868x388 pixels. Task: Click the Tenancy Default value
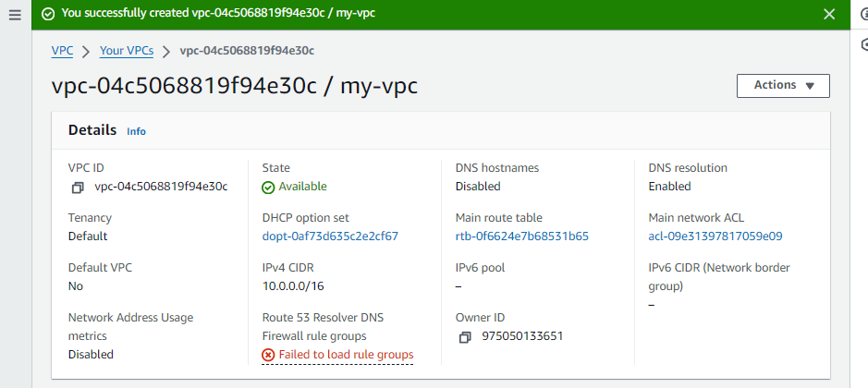88,236
